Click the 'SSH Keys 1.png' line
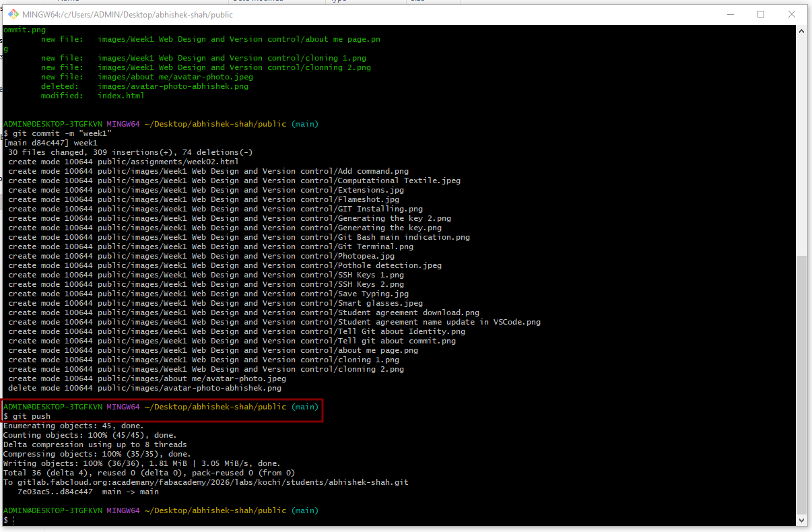This screenshot has width=812, height=532. 206,275
